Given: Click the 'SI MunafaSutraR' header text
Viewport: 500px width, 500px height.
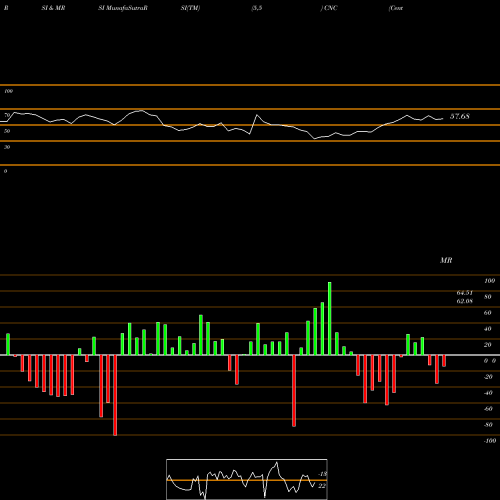Looking at the screenshot, I should pos(123,8).
